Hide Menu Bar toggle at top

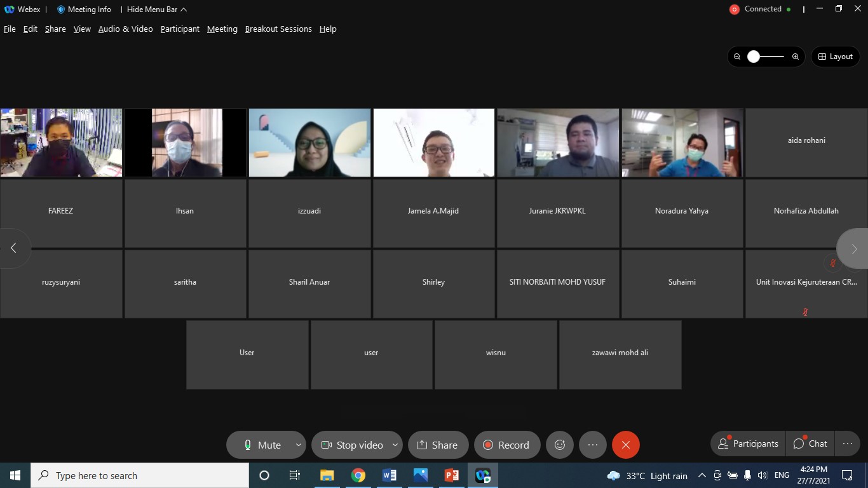point(156,10)
